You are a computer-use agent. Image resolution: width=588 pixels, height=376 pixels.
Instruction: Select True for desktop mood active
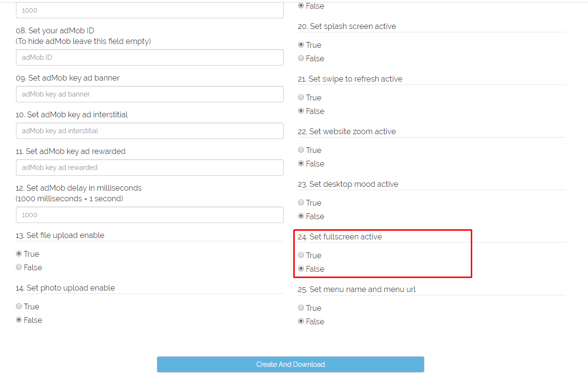[x=301, y=202]
